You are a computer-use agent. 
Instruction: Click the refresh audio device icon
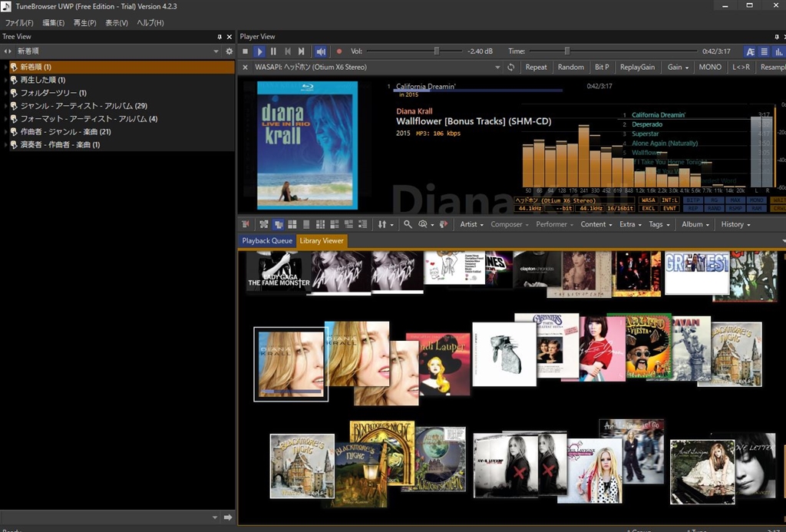pyautogui.click(x=511, y=68)
